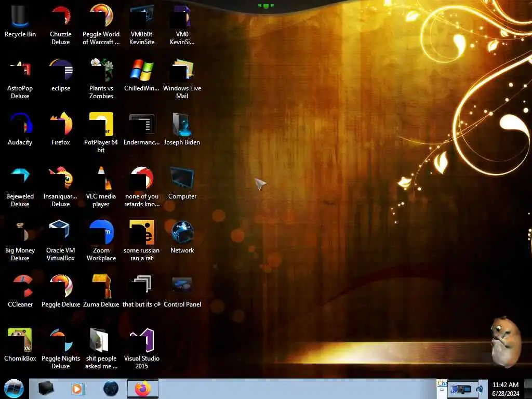The width and height of the screenshot is (532, 399).
Task: Switch to Firefox in the taskbar
Action: tap(143, 389)
